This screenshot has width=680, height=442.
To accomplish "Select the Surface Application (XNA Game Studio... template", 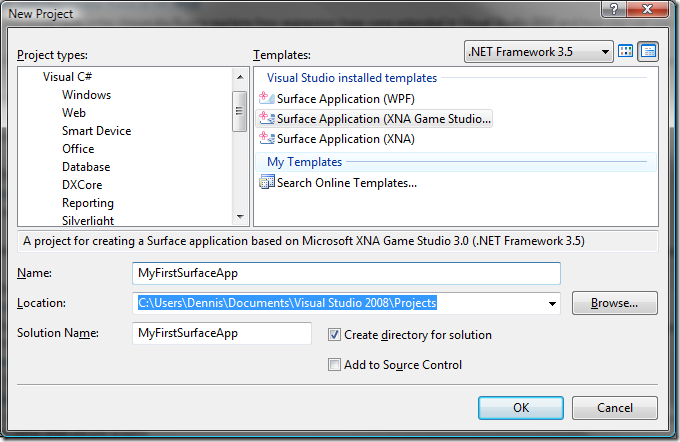I will pyautogui.click(x=374, y=118).
